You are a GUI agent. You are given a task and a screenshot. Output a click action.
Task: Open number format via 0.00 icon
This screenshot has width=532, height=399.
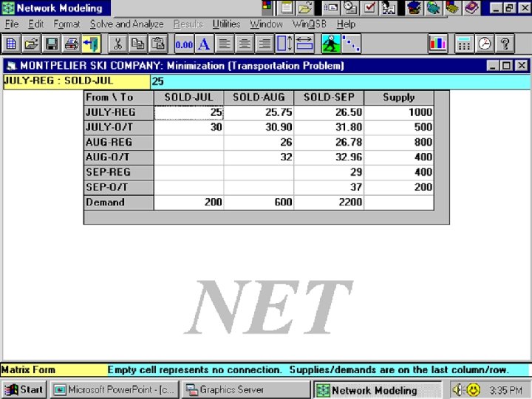184,44
